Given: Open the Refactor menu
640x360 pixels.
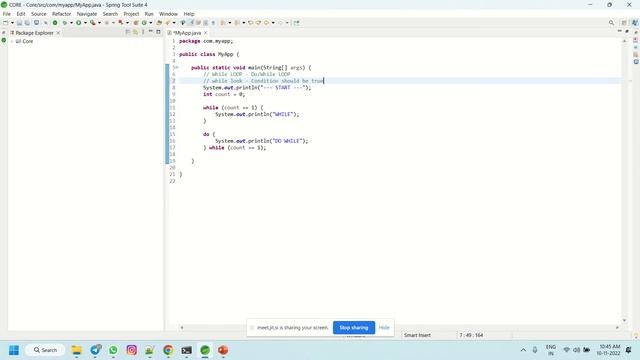Looking at the screenshot, I should [62, 14].
